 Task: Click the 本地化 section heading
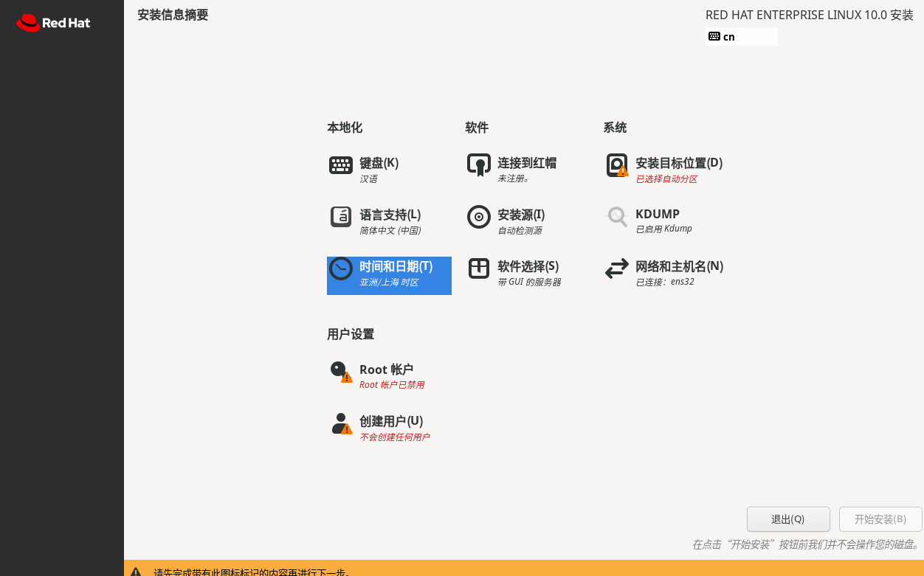tap(345, 128)
